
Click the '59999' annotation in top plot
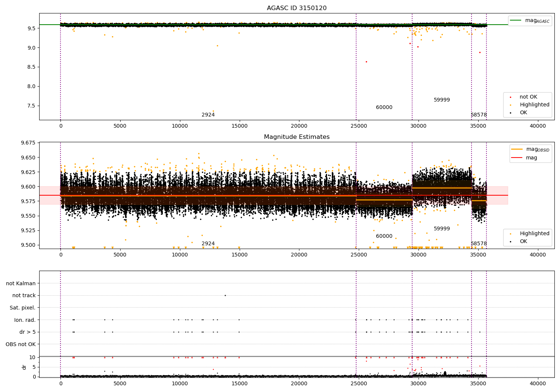coord(442,100)
